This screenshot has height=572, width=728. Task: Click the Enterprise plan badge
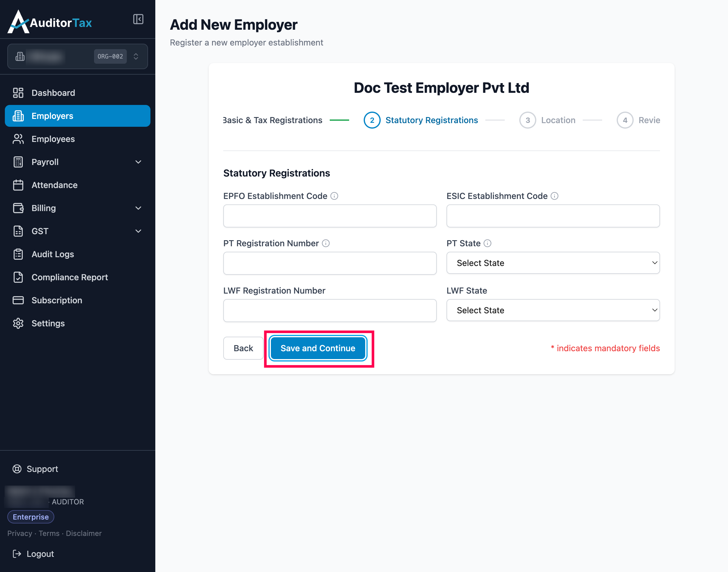point(31,517)
